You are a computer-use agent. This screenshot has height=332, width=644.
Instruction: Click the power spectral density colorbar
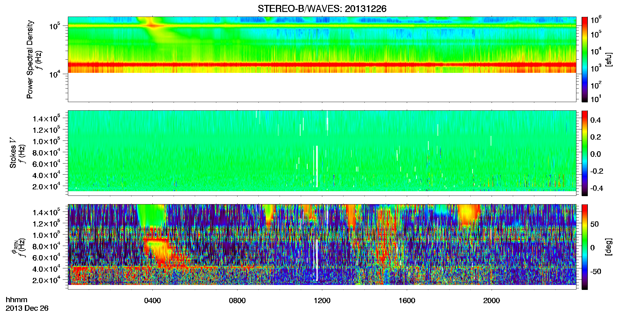(585, 59)
